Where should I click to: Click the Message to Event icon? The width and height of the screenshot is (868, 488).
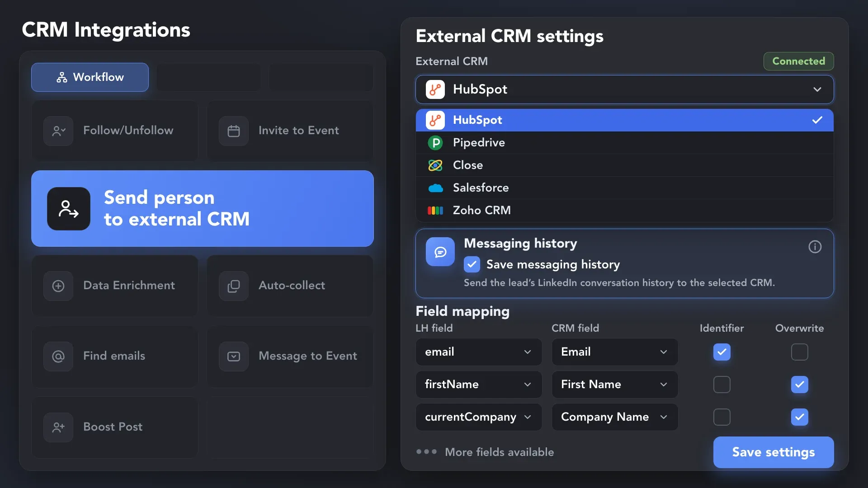(234, 357)
